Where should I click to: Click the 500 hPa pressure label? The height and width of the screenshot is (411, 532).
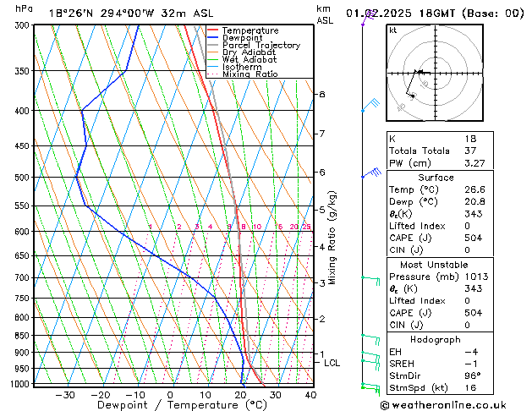[24, 178]
